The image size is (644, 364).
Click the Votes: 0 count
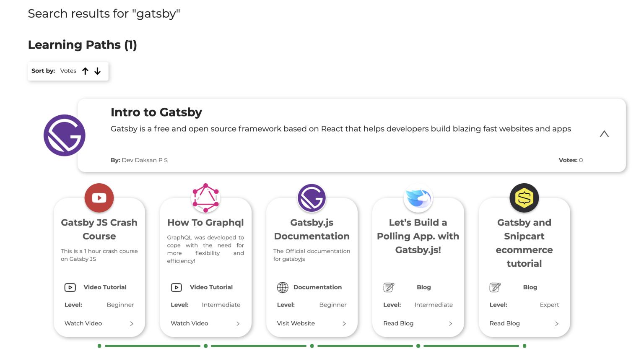pos(571,160)
